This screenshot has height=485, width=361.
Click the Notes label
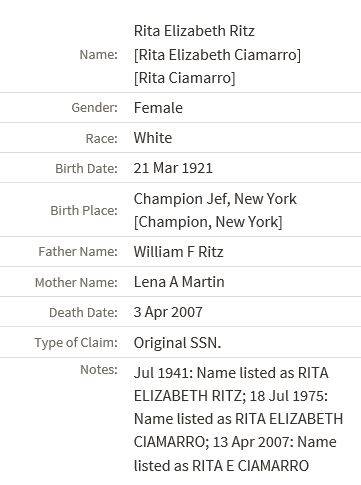click(x=99, y=369)
